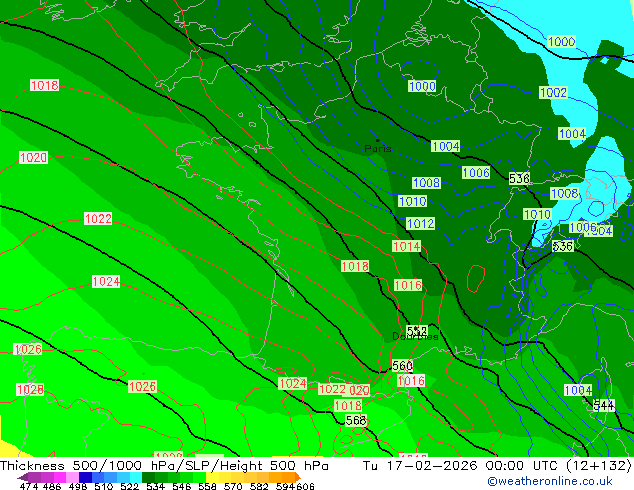
Task: Click the 594 legend value
Action: pyautogui.click(x=285, y=486)
